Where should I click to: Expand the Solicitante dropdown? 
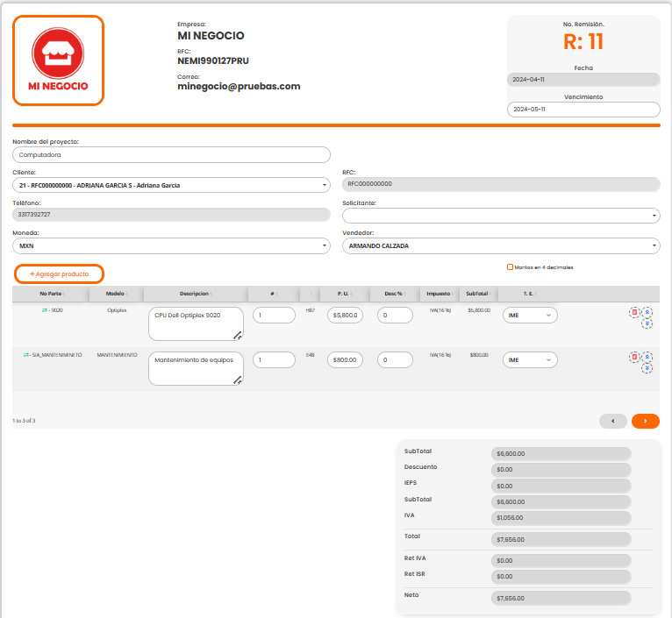click(501, 216)
